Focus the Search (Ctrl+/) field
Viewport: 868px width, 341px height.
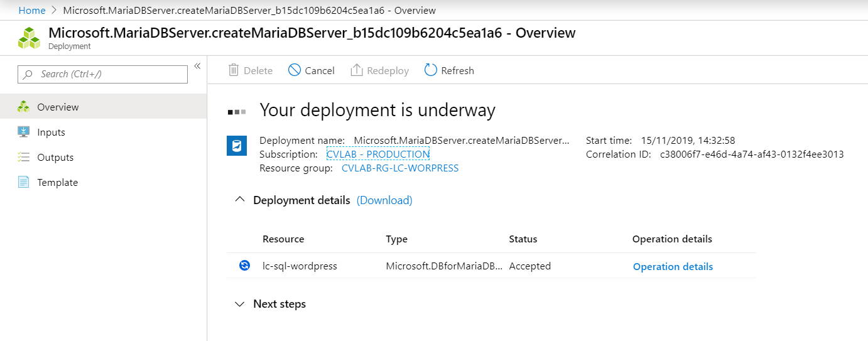pos(102,74)
